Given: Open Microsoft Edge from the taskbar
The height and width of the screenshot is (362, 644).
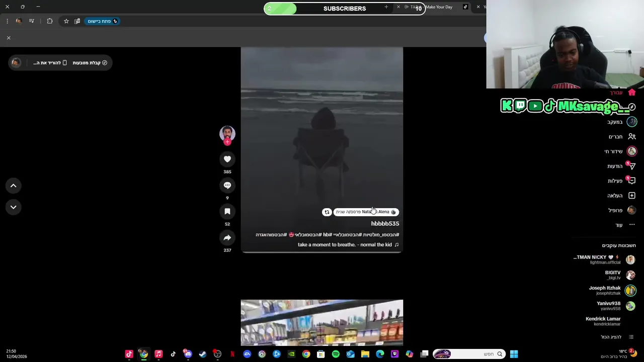Looking at the screenshot, I should 380,354.
